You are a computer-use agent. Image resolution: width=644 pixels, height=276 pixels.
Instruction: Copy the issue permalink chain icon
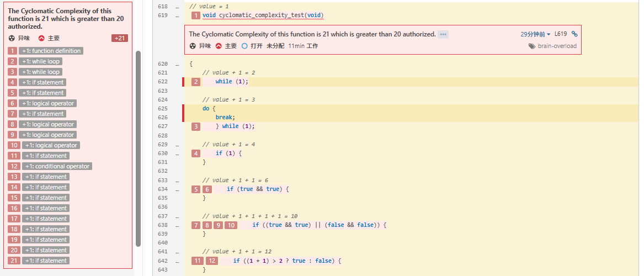tap(574, 34)
